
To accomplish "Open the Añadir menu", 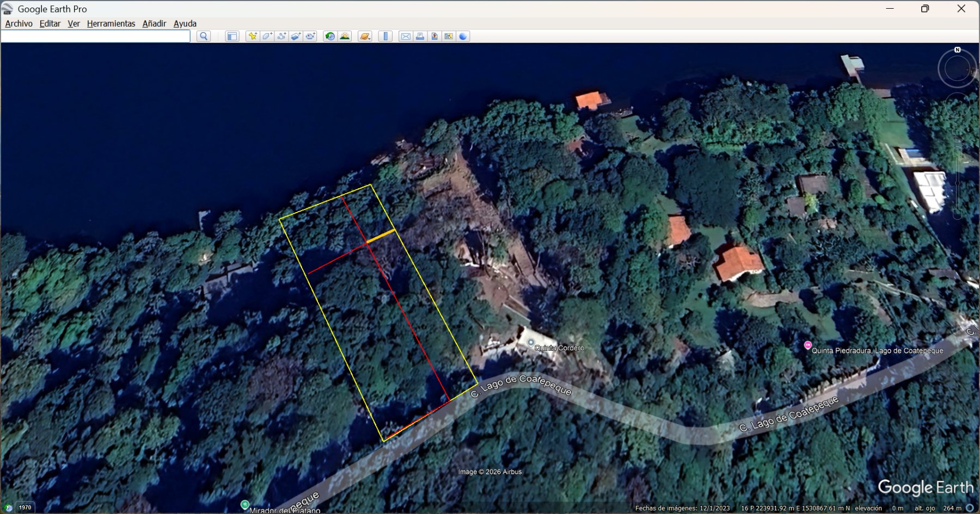I will click(154, 23).
